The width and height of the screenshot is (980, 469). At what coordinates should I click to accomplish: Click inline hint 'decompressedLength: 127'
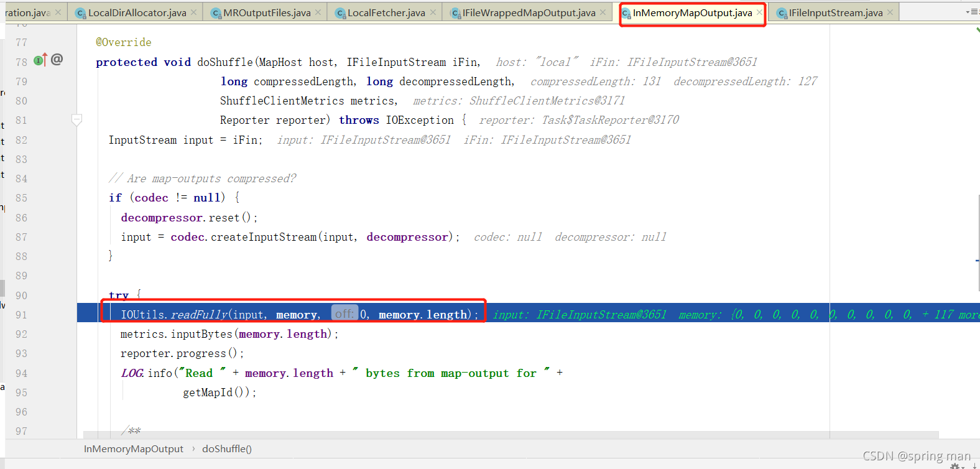[x=746, y=81]
